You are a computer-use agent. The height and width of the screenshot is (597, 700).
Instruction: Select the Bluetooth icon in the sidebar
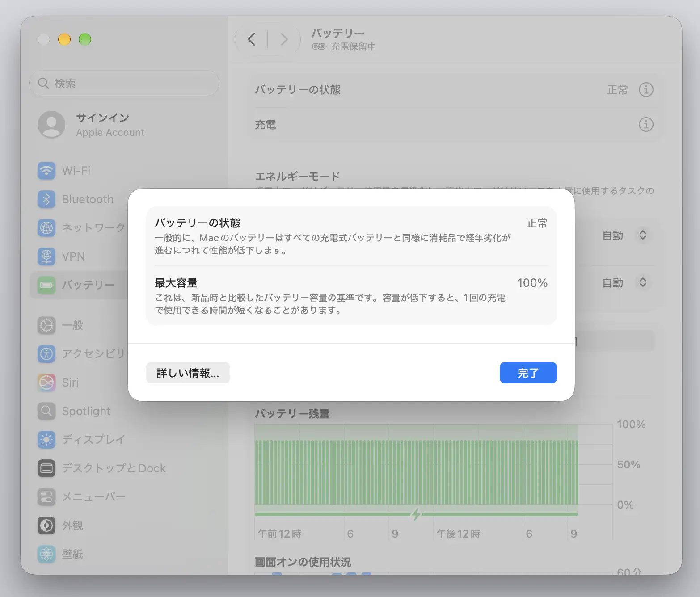tap(46, 199)
